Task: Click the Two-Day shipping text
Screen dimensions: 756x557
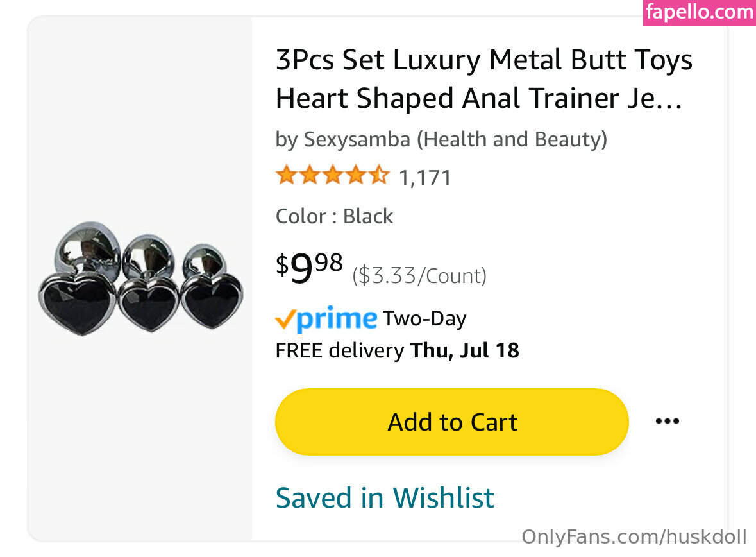Action: point(424,318)
